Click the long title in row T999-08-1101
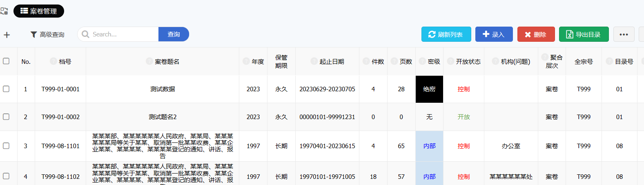 pos(163,146)
